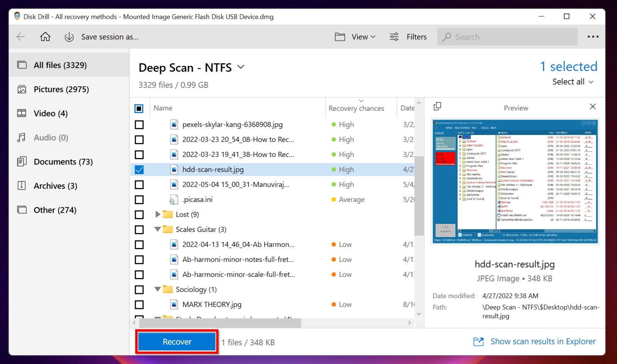The width and height of the screenshot is (617, 364).
Task: Click the save session download icon
Action: pyautogui.click(x=69, y=37)
